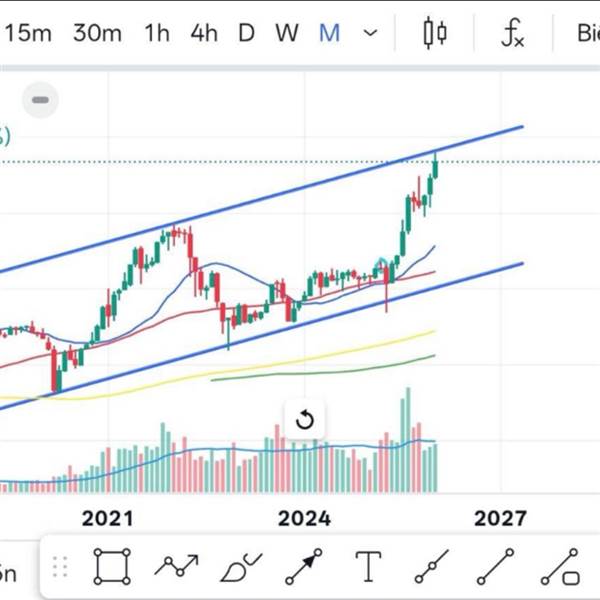Click the drawing toolbar drag handle

click(62, 566)
